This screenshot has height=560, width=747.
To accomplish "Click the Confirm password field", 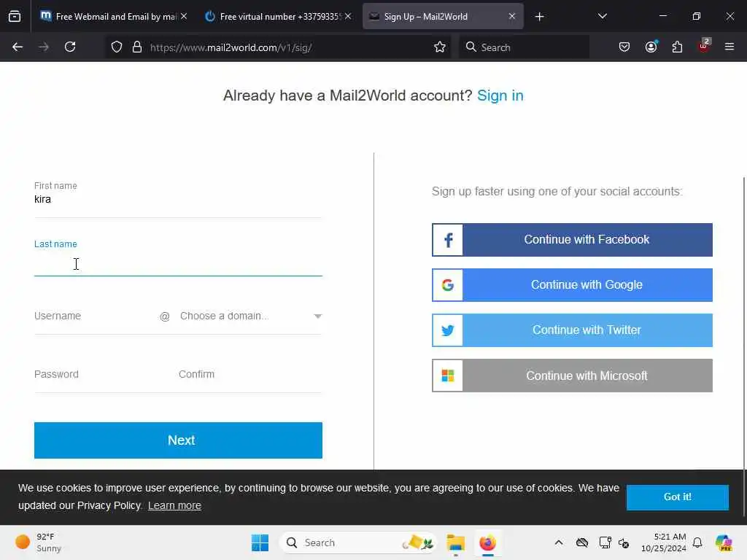I will click(x=250, y=374).
